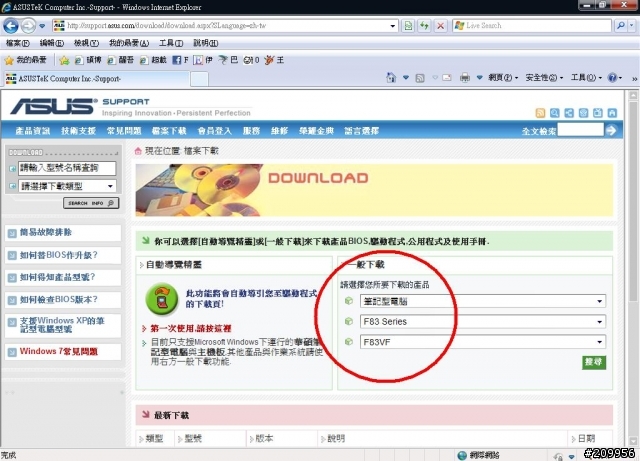Open the Windows 7常見問題 sidebar link
This screenshot has width=640, height=461.
(x=58, y=352)
